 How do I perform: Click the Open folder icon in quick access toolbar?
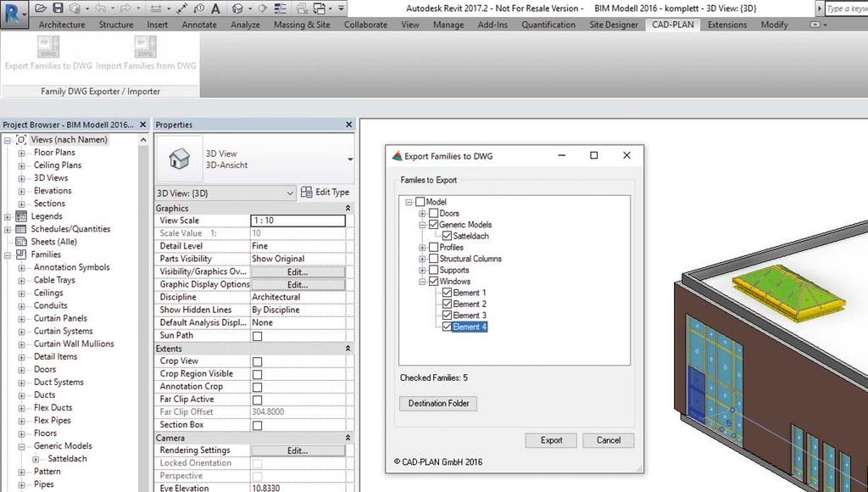click(x=41, y=8)
